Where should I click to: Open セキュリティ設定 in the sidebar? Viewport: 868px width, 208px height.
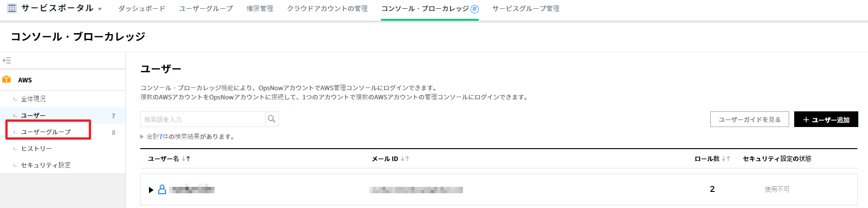pyautogui.click(x=46, y=165)
